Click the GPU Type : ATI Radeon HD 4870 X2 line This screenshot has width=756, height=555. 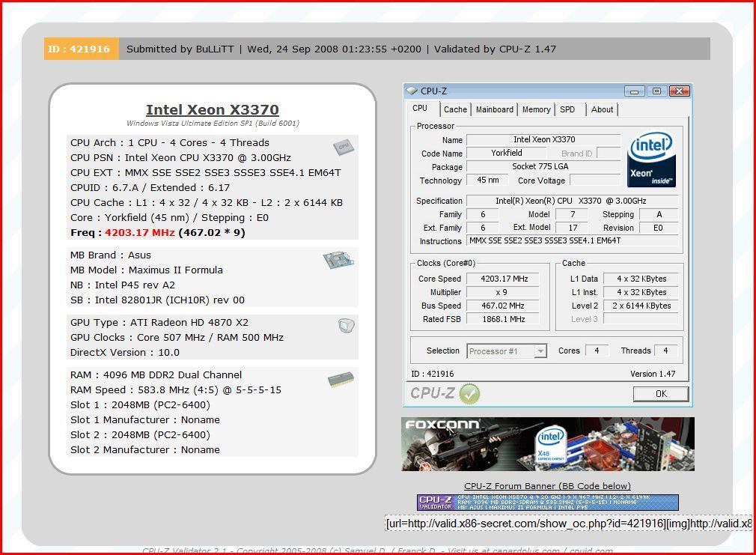(159, 322)
